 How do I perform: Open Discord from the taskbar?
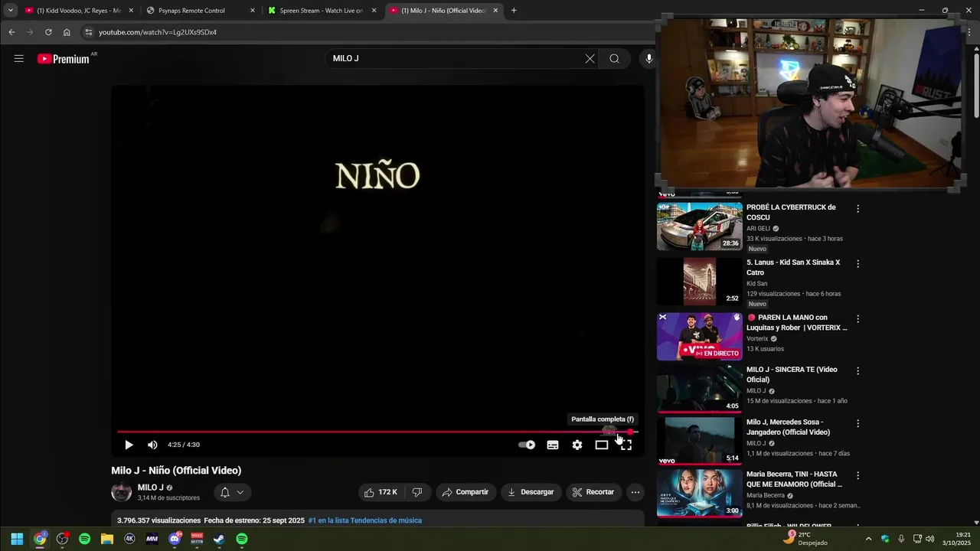tap(175, 539)
